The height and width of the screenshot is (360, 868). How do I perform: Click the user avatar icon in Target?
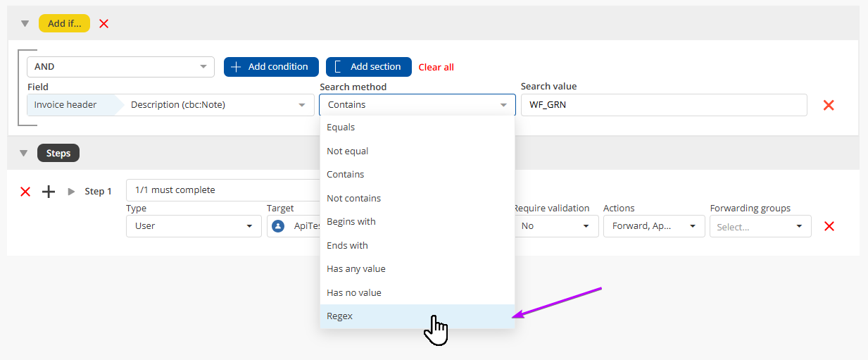(x=278, y=226)
